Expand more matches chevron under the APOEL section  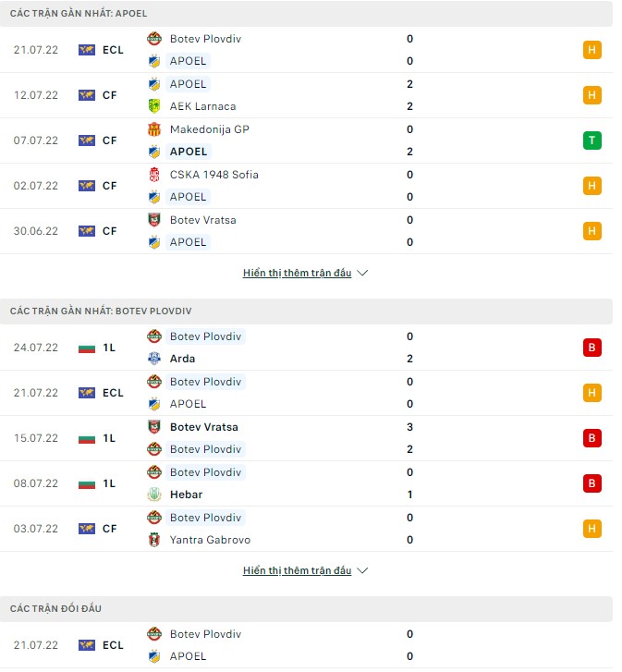[x=362, y=274]
